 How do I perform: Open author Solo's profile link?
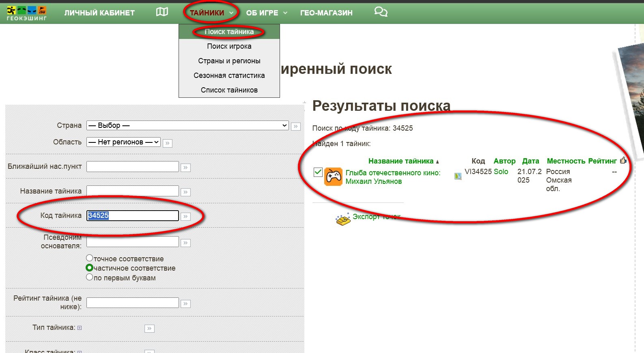501,172
